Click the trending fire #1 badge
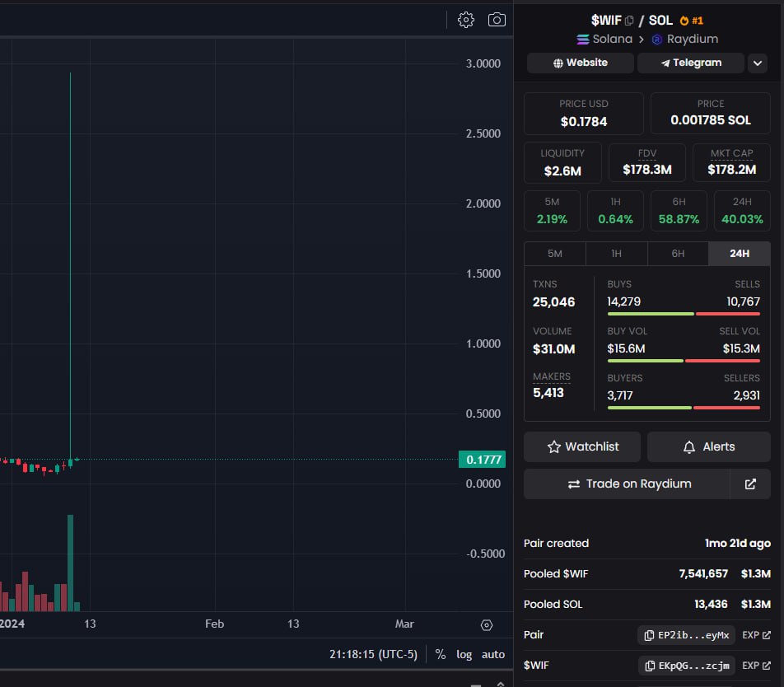This screenshot has height=687, width=784. [692, 21]
